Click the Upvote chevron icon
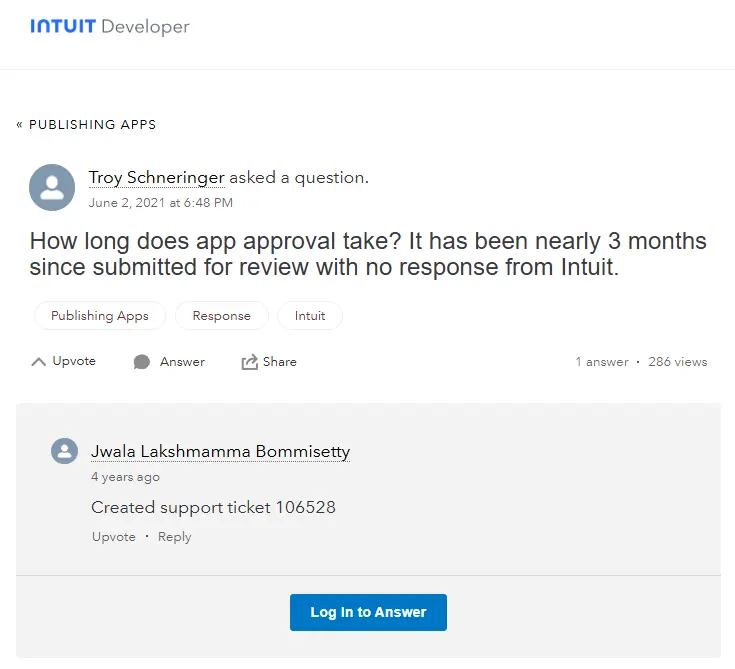 [39, 362]
